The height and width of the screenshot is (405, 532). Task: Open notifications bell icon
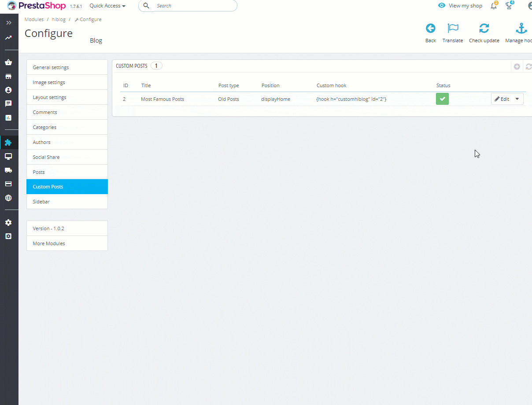494,6
